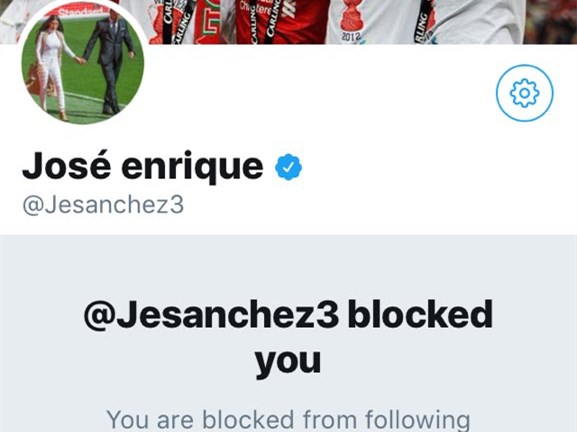Tap 'You are blocked from following' text
The width and height of the screenshot is (577, 432).
point(288,420)
